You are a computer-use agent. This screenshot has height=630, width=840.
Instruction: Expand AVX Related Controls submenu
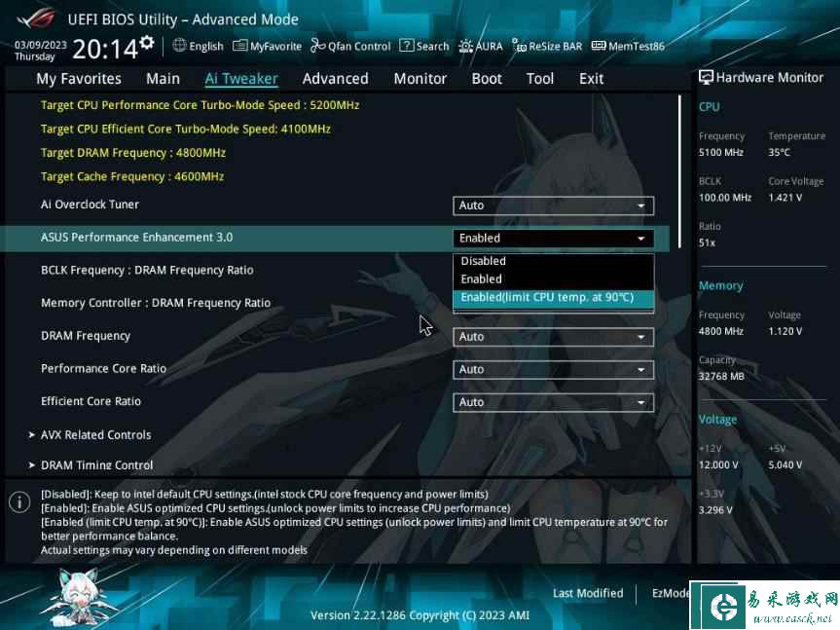tap(95, 435)
